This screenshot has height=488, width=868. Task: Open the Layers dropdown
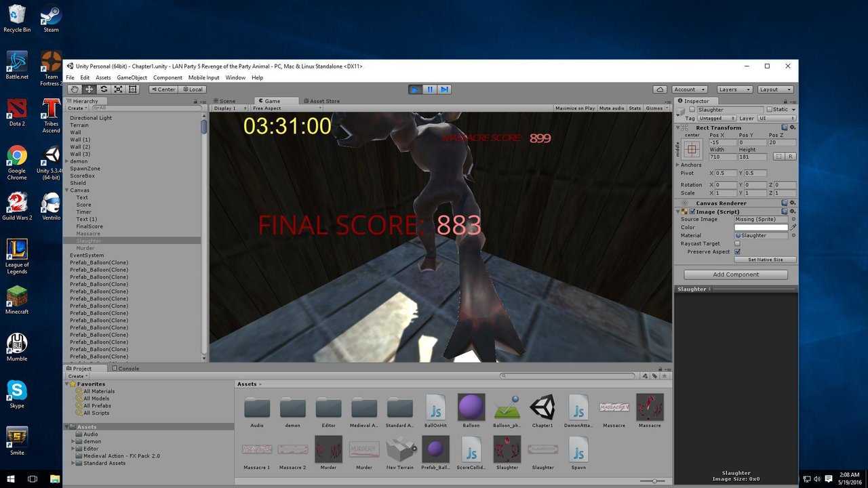(x=734, y=89)
